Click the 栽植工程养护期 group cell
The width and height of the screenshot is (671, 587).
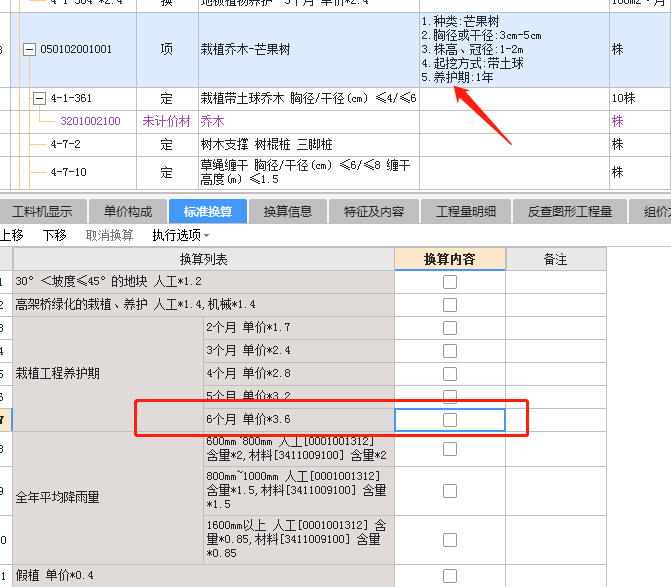[x=108, y=374]
